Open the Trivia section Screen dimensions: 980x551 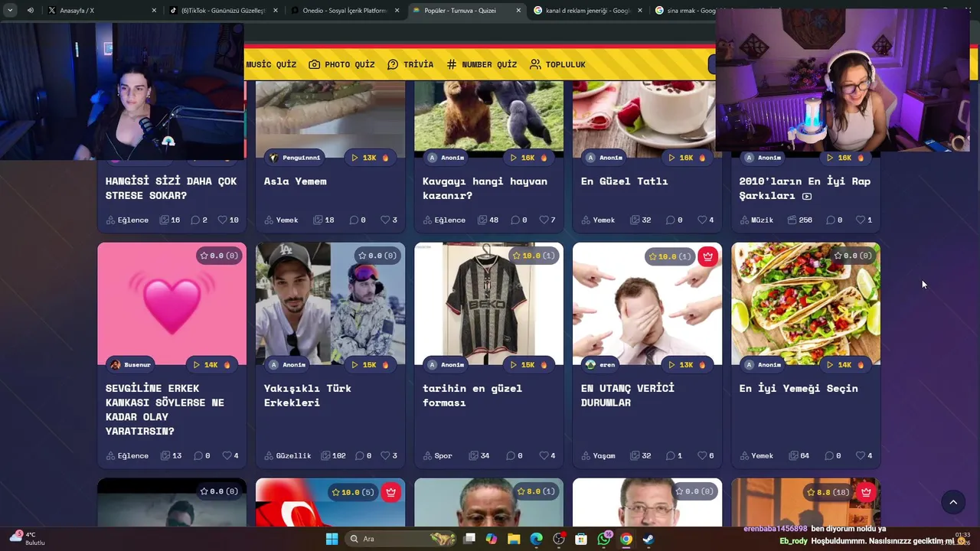click(410, 64)
